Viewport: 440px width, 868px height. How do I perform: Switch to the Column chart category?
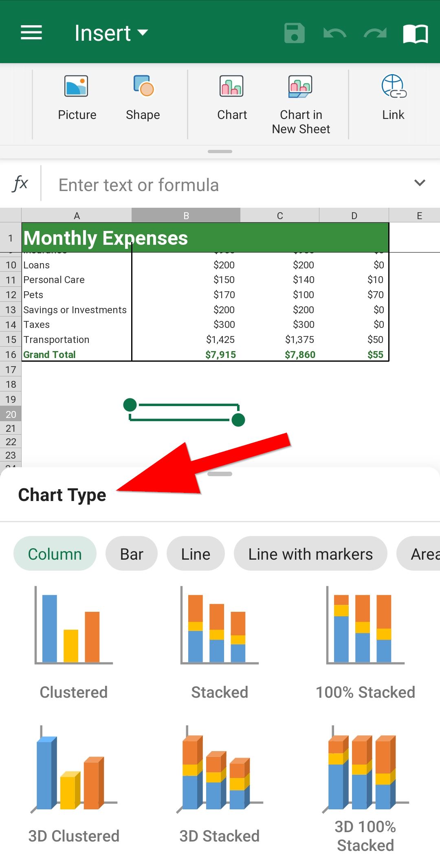tap(55, 554)
